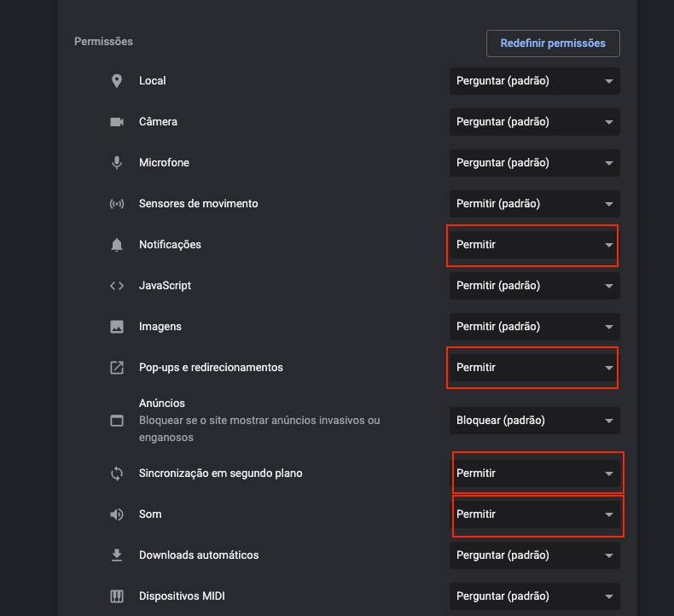Click the Pop-ups e redirecionamentos icon
This screenshot has height=616, width=674.
click(117, 368)
